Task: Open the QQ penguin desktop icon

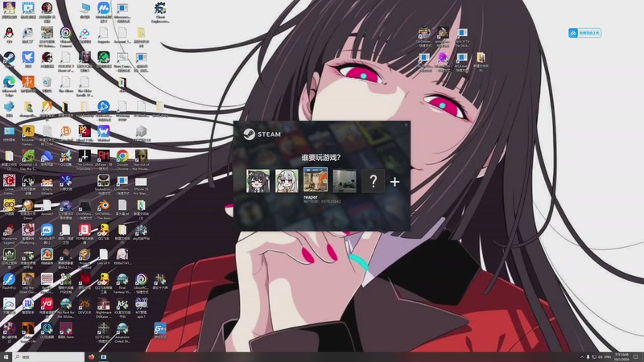Action: 9,33
